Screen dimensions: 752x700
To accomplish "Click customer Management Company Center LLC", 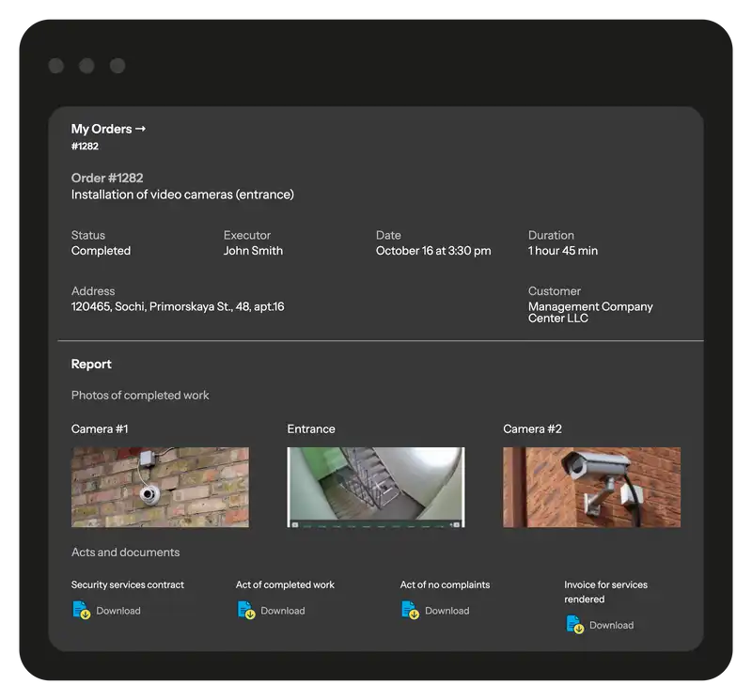I will pyautogui.click(x=589, y=312).
